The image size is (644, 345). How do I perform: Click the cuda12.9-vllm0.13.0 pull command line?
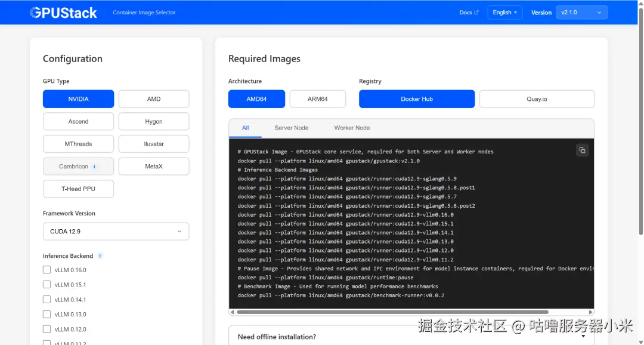pos(345,241)
